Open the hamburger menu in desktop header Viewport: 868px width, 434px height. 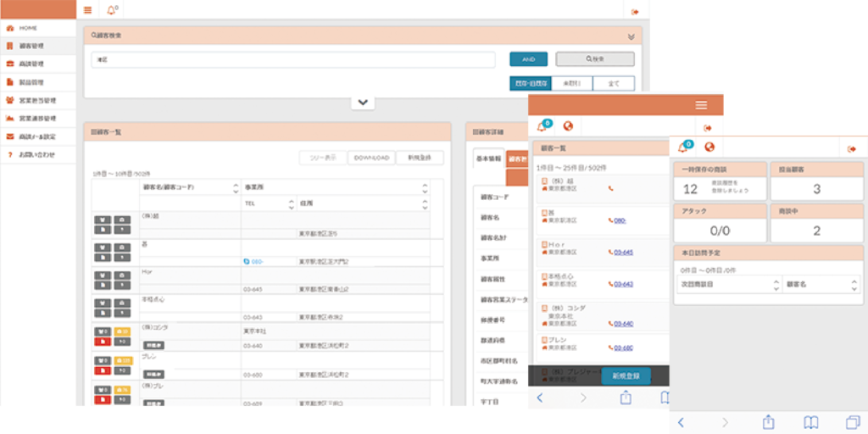click(88, 10)
